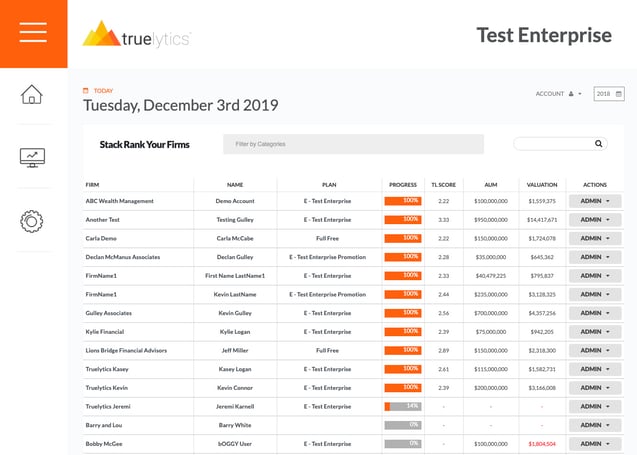Open the hamburger menu

[x=33, y=33]
